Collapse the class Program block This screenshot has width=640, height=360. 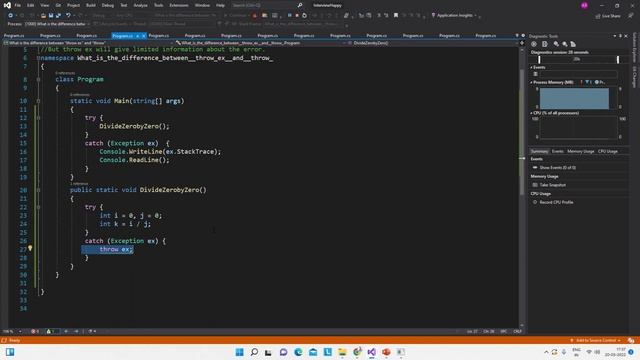38,79
